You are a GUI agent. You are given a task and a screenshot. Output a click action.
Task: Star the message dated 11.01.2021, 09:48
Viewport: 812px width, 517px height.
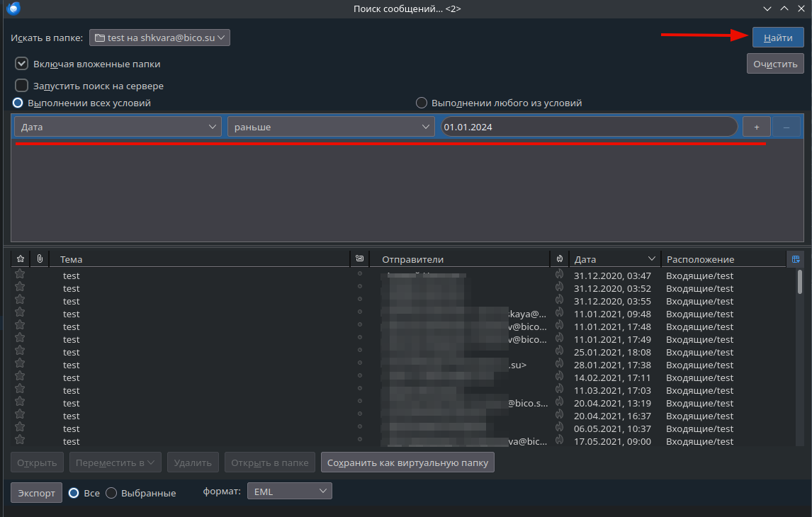(x=20, y=312)
